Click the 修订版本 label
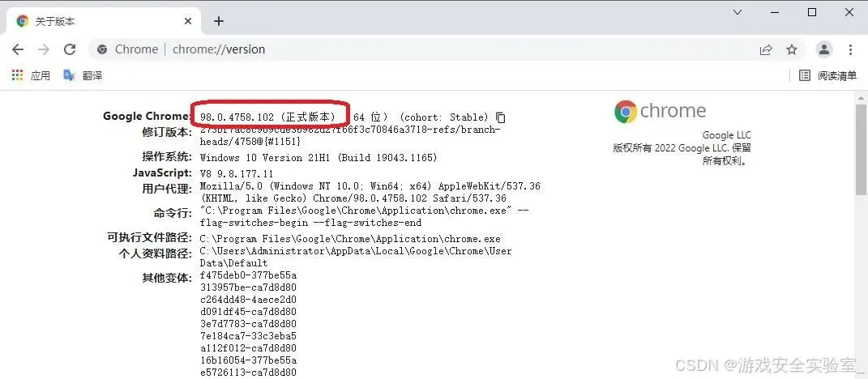The width and height of the screenshot is (868, 379). 167,132
